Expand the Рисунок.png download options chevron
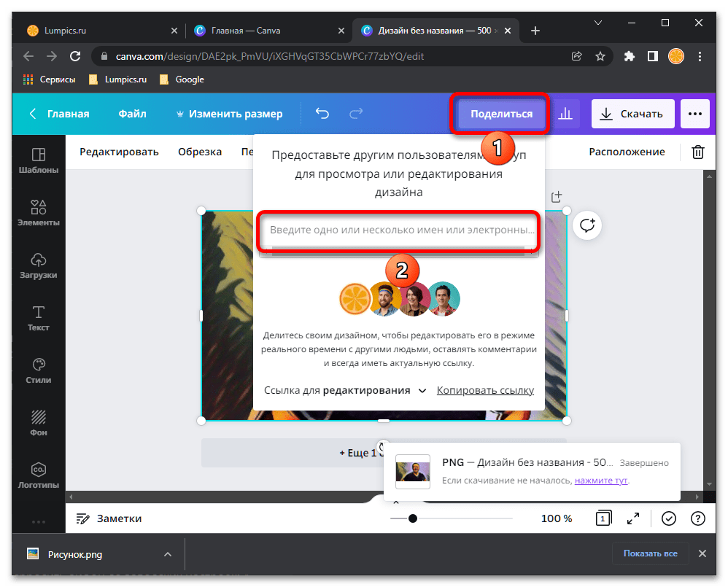This screenshot has width=728, height=587. 168,554
